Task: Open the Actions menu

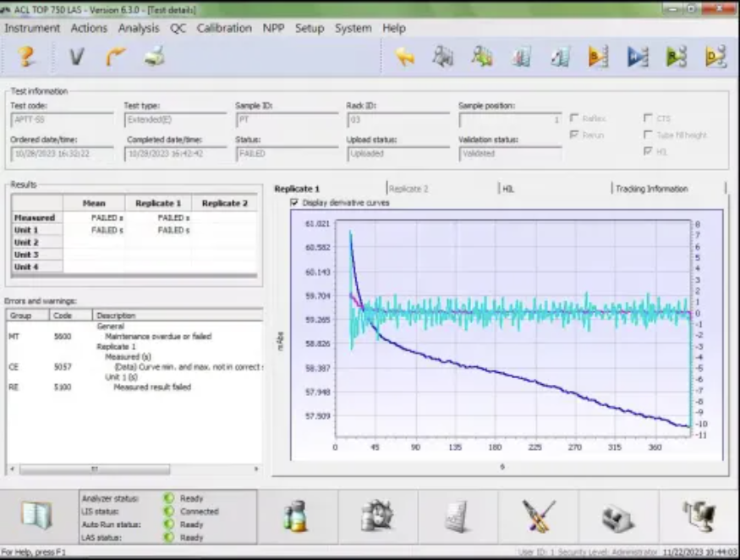Action: (x=89, y=28)
